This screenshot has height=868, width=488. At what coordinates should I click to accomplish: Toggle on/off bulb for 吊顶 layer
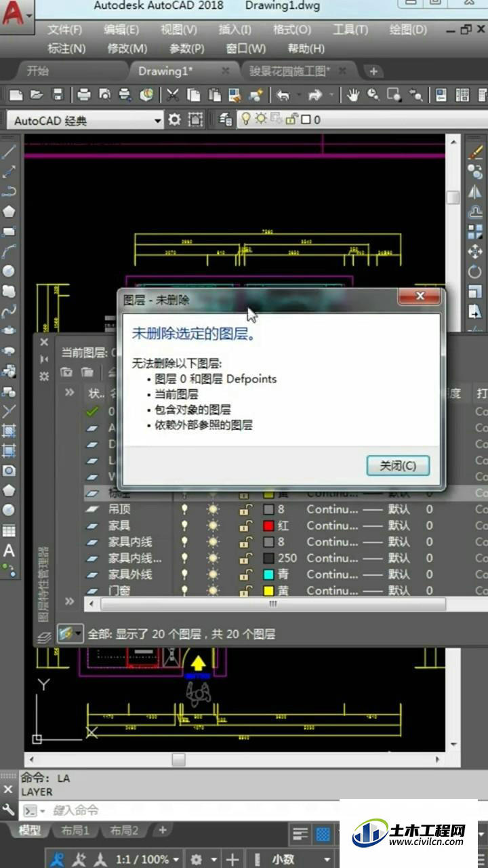click(x=184, y=509)
